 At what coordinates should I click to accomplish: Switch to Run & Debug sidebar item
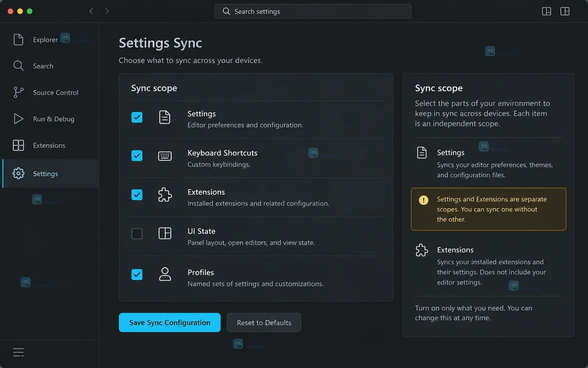tap(51, 118)
